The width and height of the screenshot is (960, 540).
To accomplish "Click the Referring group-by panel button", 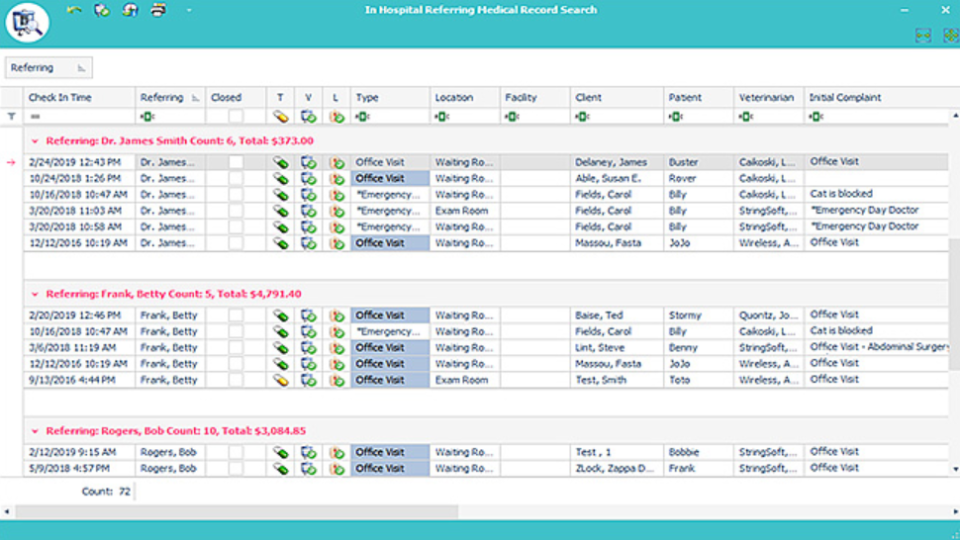I will click(49, 68).
